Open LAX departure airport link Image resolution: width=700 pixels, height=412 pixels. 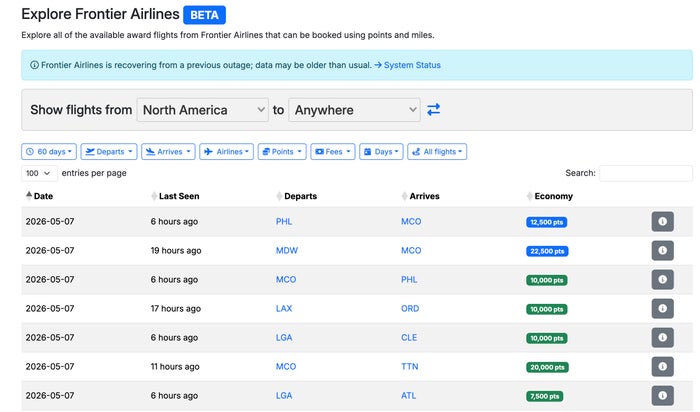284,308
